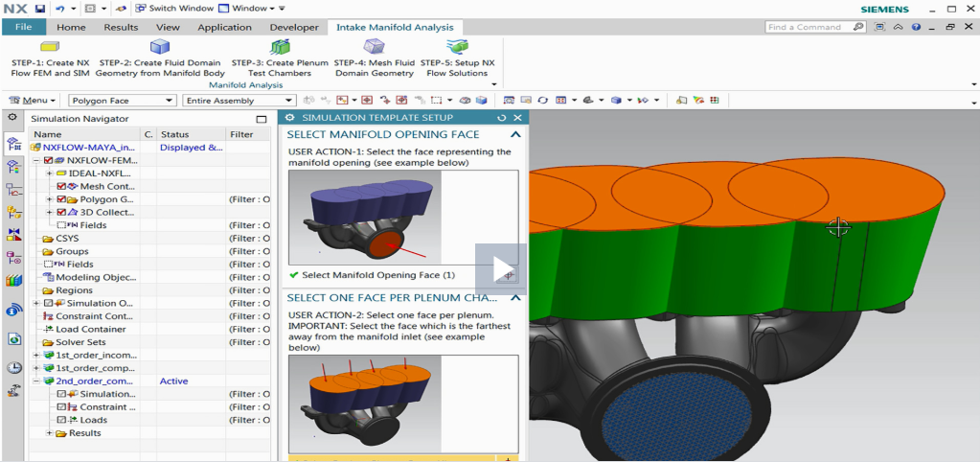The width and height of the screenshot is (980, 462).
Task: Click the blue cube toolbar icon next to eye
Action: coord(481,100)
